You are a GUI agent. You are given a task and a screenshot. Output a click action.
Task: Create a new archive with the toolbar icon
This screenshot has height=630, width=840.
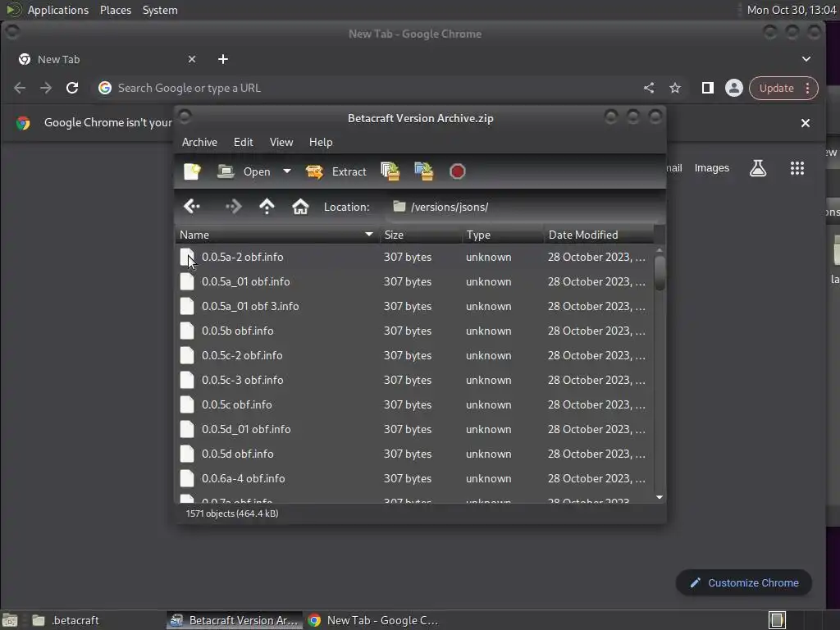192,171
